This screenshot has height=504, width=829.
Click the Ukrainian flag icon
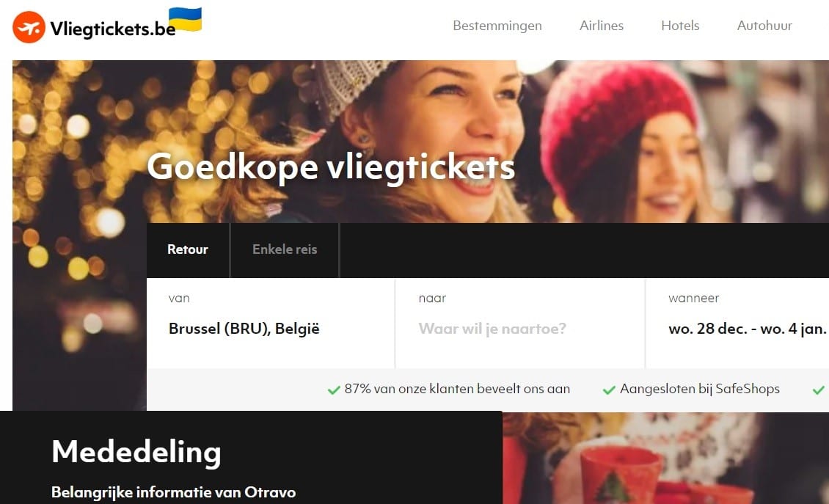click(185, 19)
